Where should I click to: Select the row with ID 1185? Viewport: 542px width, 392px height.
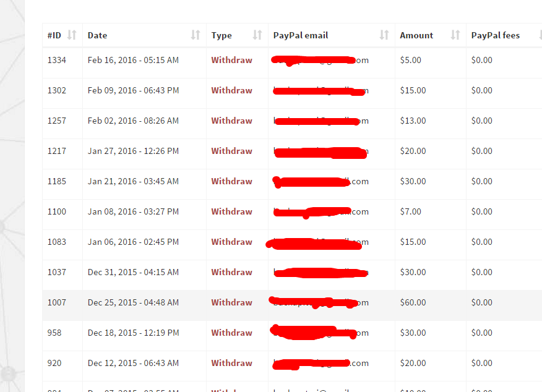coord(57,181)
